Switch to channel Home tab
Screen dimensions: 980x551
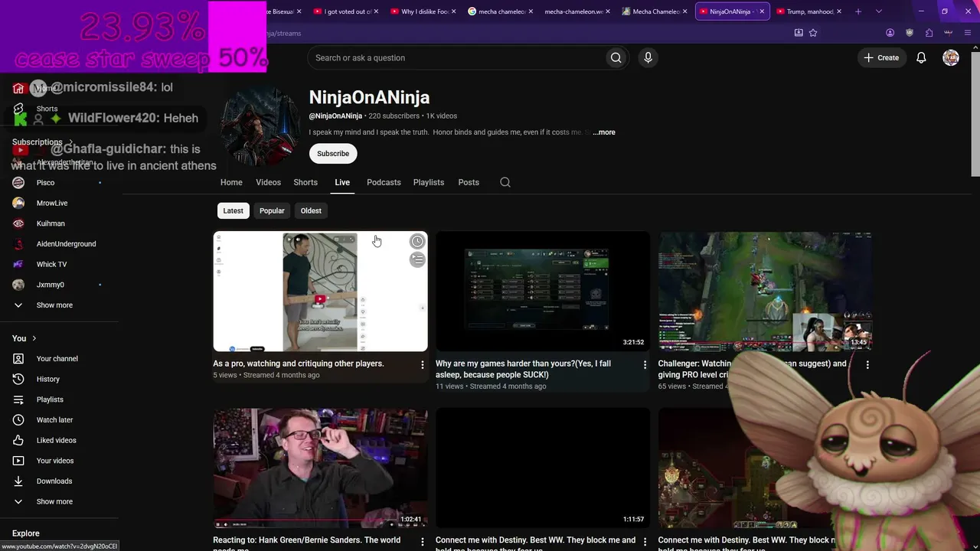(231, 182)
